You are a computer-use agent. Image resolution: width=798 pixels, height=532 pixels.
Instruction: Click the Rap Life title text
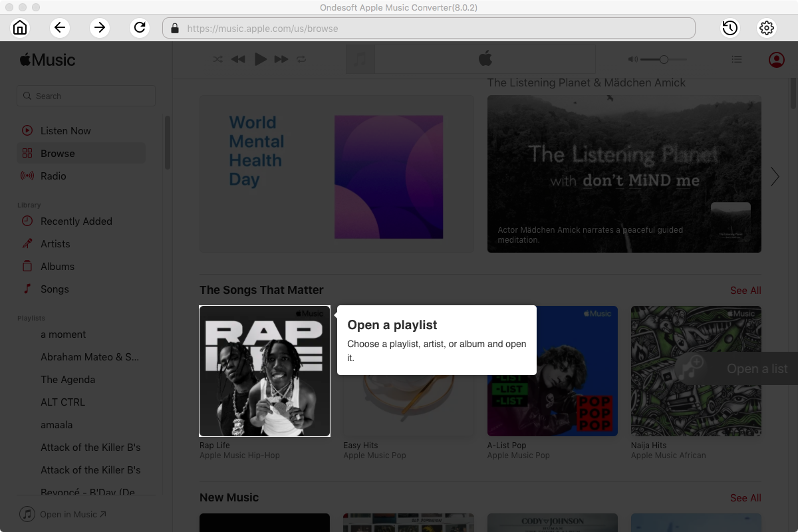pos(215,446)
